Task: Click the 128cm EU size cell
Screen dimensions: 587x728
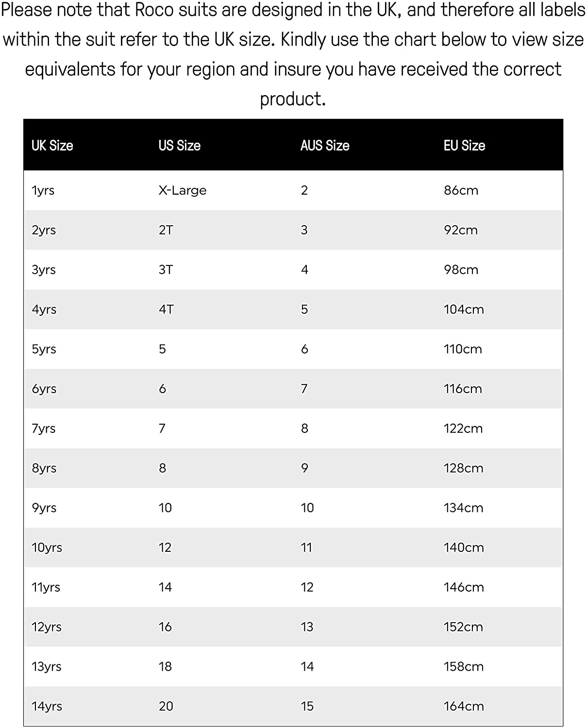Action: [x=464, y=468]
